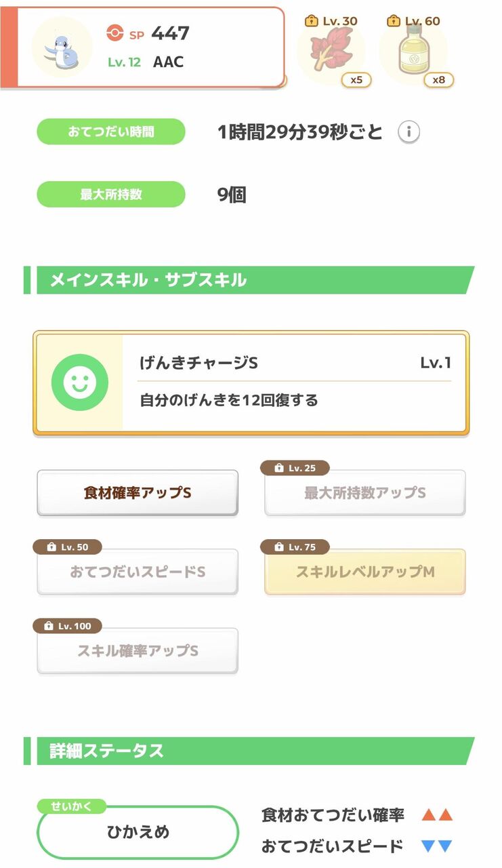Open the gold スキルレベルアップM sub skill
The image size is (502, 868).
tap(364, 572)
